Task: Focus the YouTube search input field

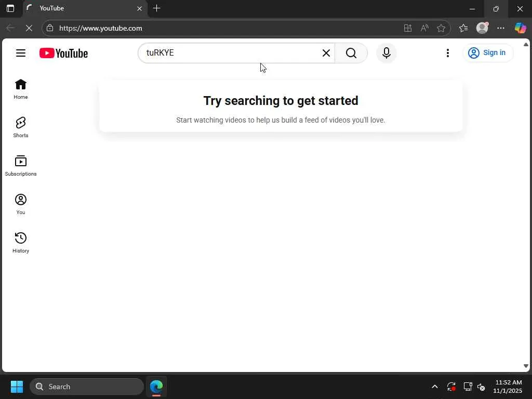Action: (x=231, y=53)
